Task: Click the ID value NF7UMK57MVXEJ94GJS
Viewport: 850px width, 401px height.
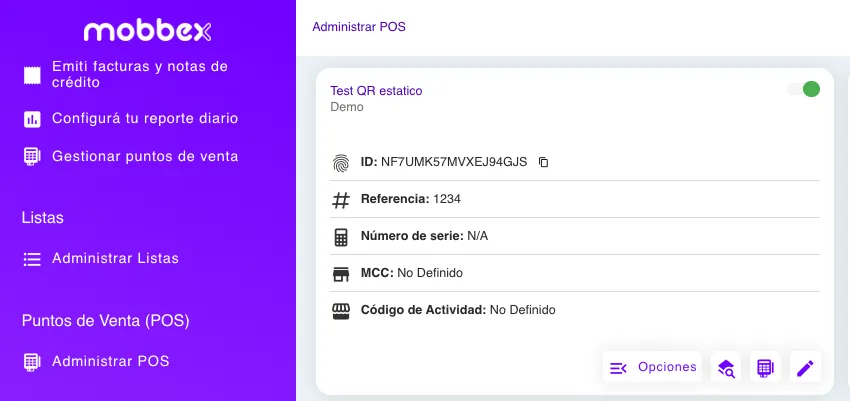Action: (454, 162)
